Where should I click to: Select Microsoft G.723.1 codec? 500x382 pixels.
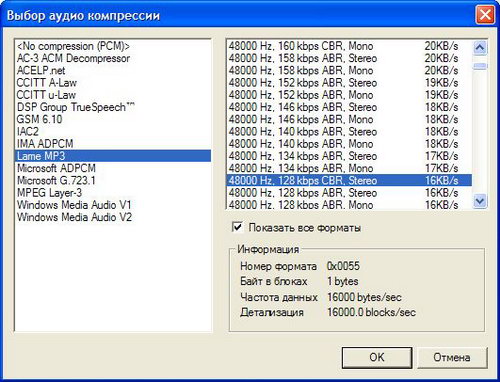coord(113,181)
